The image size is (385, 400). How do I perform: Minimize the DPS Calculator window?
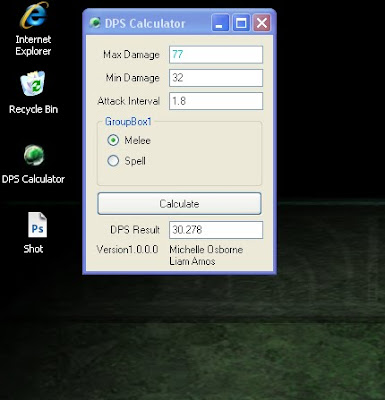coord(220,23)
